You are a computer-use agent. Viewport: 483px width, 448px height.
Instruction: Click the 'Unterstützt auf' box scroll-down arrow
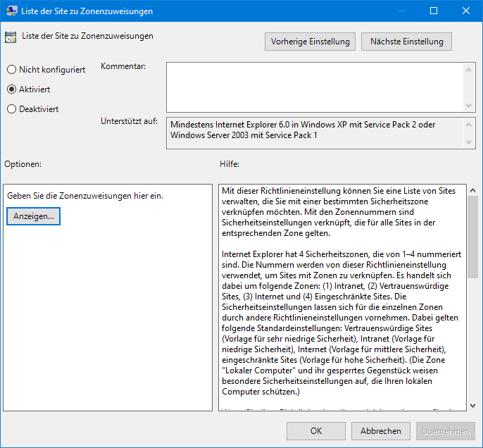click(470, 142)
